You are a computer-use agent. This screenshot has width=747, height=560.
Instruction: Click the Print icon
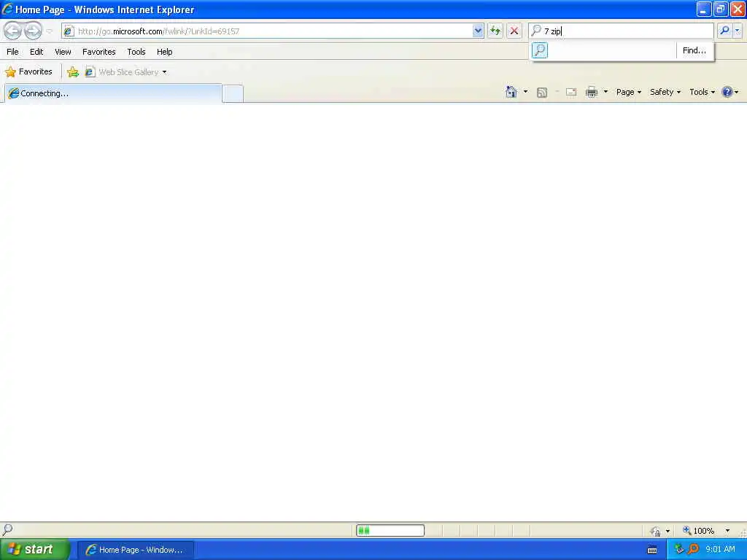[x=592, y=92]
